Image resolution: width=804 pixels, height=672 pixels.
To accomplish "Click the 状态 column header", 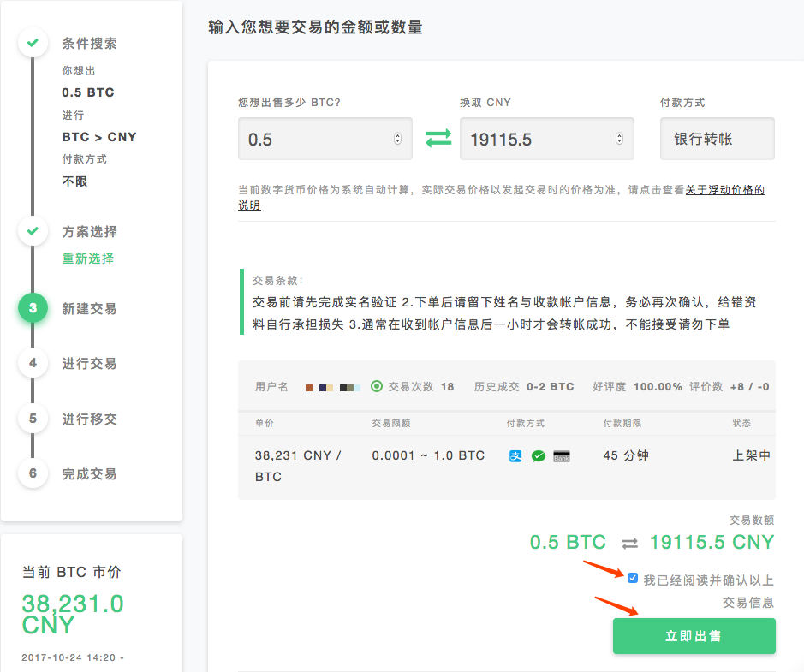I will tap(741, 423).
